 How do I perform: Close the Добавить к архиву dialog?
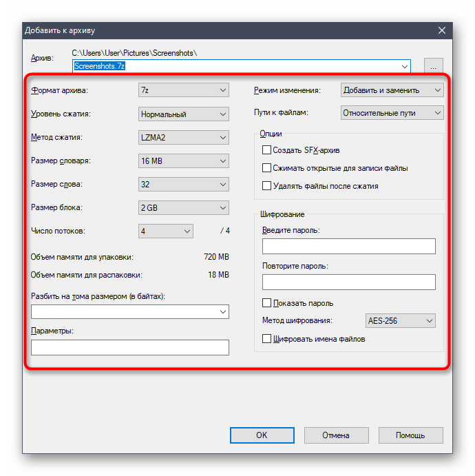coord(442,30)
